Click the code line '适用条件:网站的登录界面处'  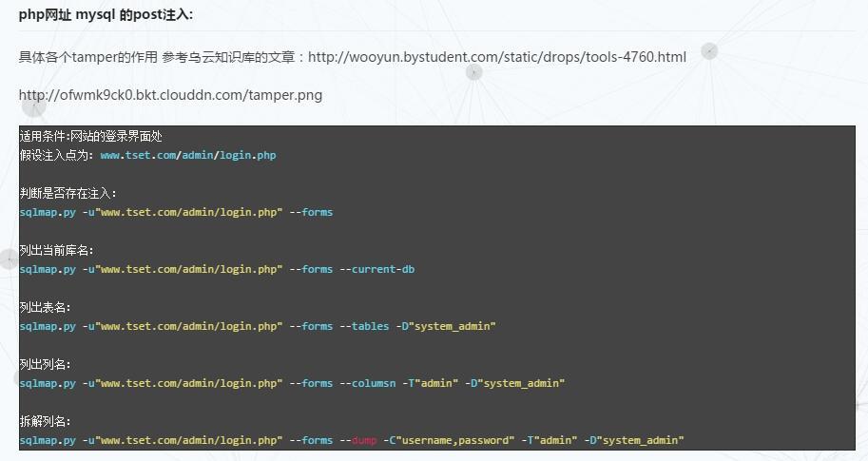[90, 136]
